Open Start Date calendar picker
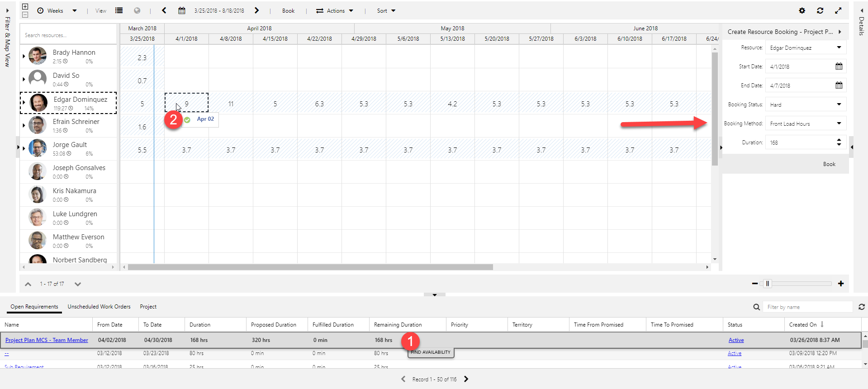This screenshot has width=868, height=389. (x=839, y=66)
